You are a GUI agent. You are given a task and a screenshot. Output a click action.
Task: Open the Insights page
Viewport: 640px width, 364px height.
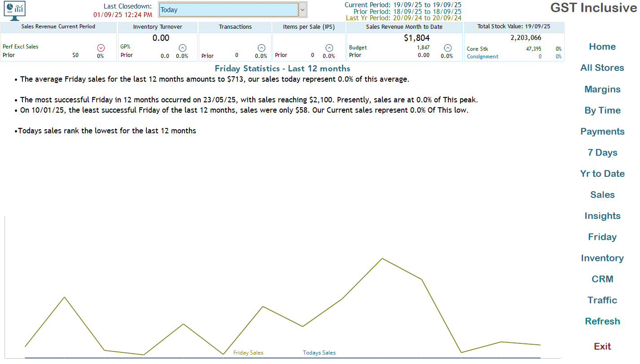(x=602, y=216)
